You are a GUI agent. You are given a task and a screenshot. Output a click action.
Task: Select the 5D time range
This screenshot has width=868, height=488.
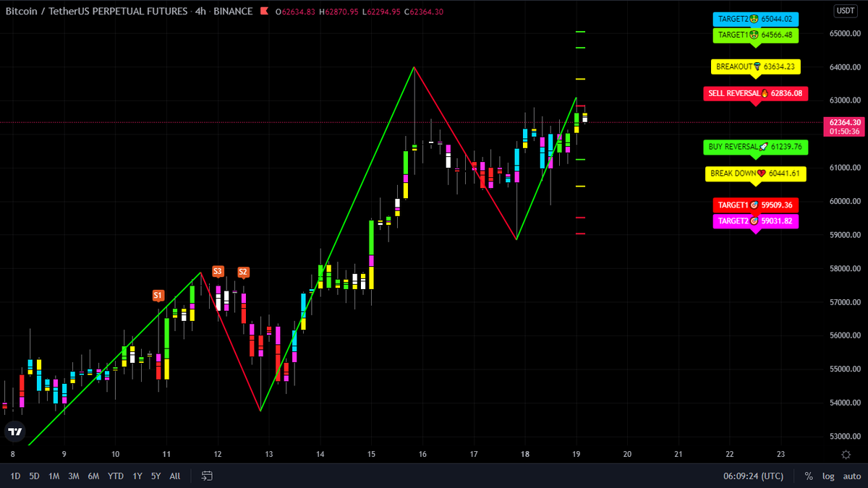click(x=35, y=476)
